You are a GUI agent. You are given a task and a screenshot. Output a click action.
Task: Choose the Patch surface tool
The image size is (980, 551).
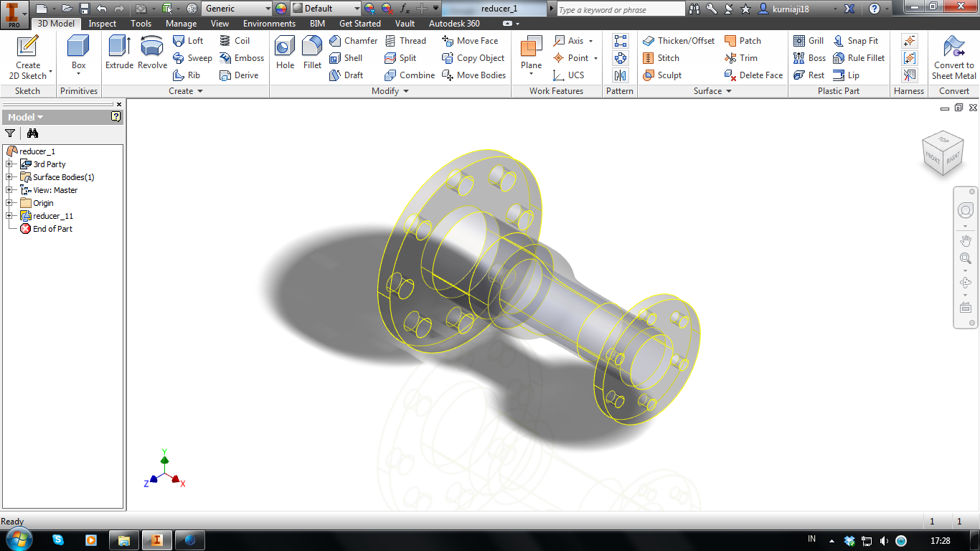point(743,41)
